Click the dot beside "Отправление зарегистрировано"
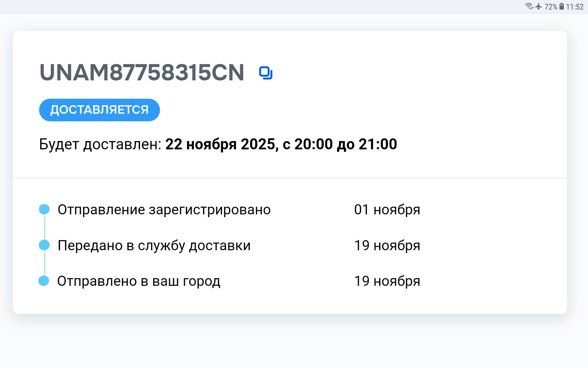This screenshot has height=368, width=588. pyautogui.click(x=44, y=209)
